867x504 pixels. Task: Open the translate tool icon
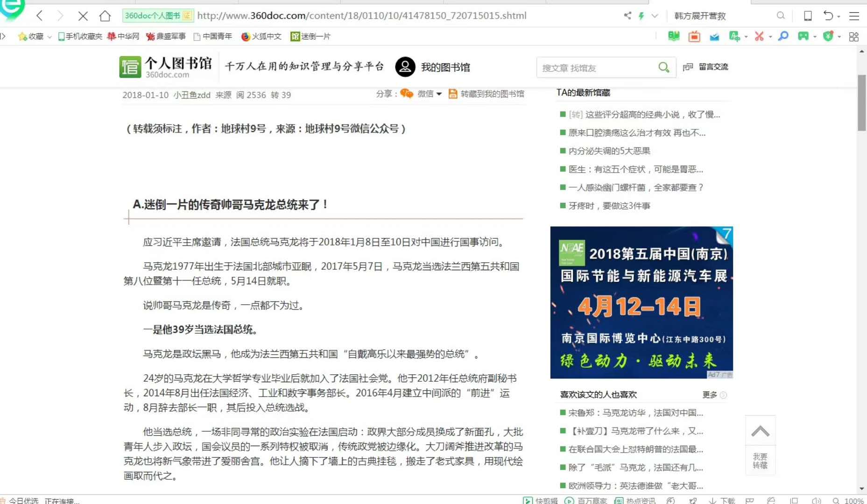pos(734,36)
